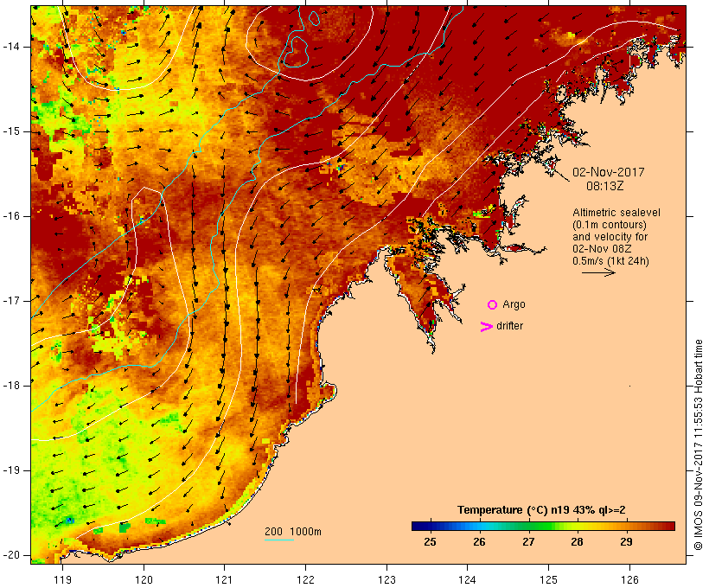Click the 'Altimetric sealevel' caption line
The image size is (709, 588).
click(x=616, y=213)
